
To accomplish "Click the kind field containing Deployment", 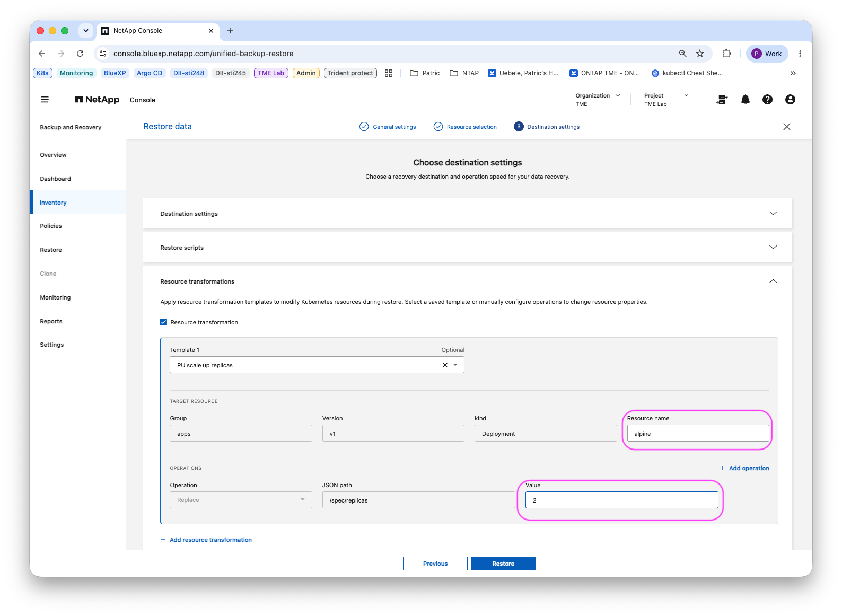I will [x=546, y=433].
